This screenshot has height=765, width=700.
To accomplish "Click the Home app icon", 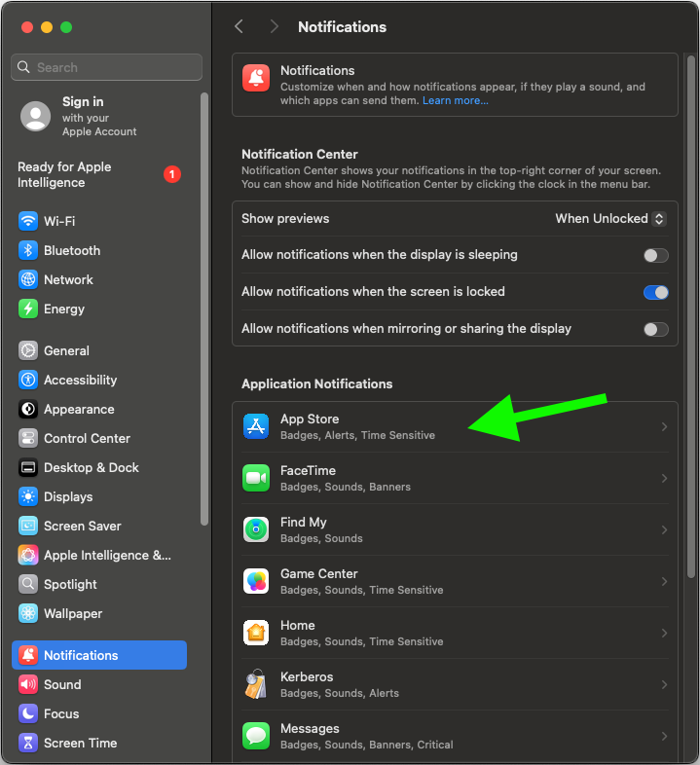I will pos(256,633).
